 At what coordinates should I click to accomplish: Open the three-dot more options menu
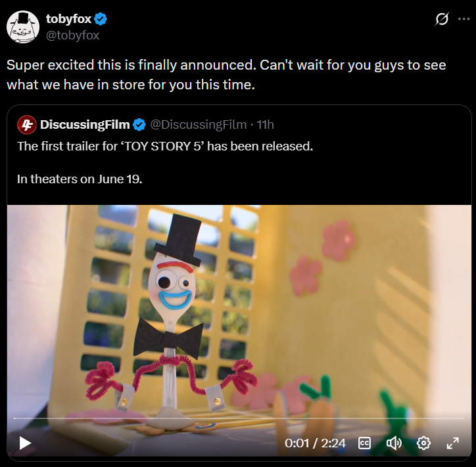point(464,19)
